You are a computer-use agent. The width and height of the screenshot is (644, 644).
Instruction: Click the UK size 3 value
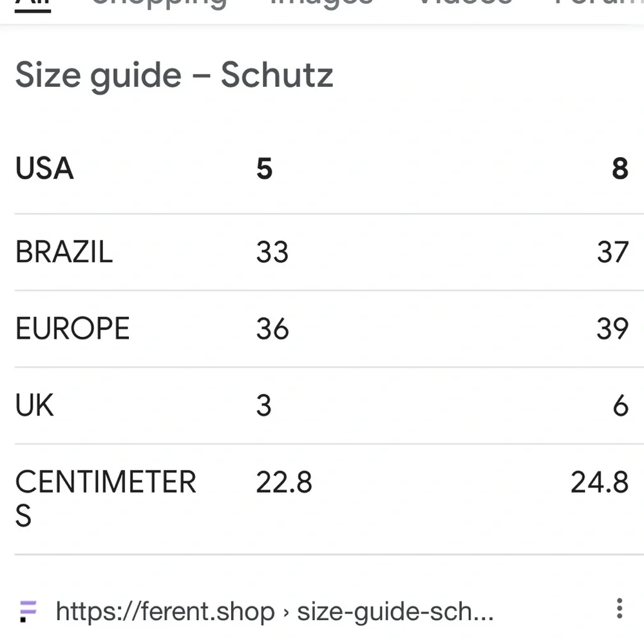(x=263, y=405)
